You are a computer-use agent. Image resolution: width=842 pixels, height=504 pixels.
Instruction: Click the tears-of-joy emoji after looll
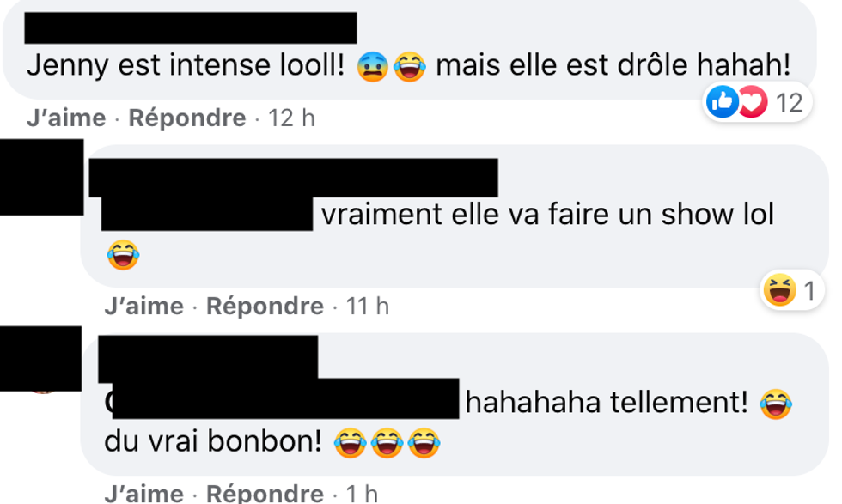coord(410,67)
